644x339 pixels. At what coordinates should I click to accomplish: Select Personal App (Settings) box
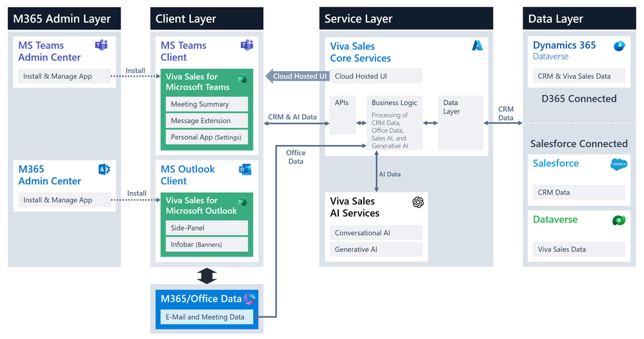pos(206,137)
